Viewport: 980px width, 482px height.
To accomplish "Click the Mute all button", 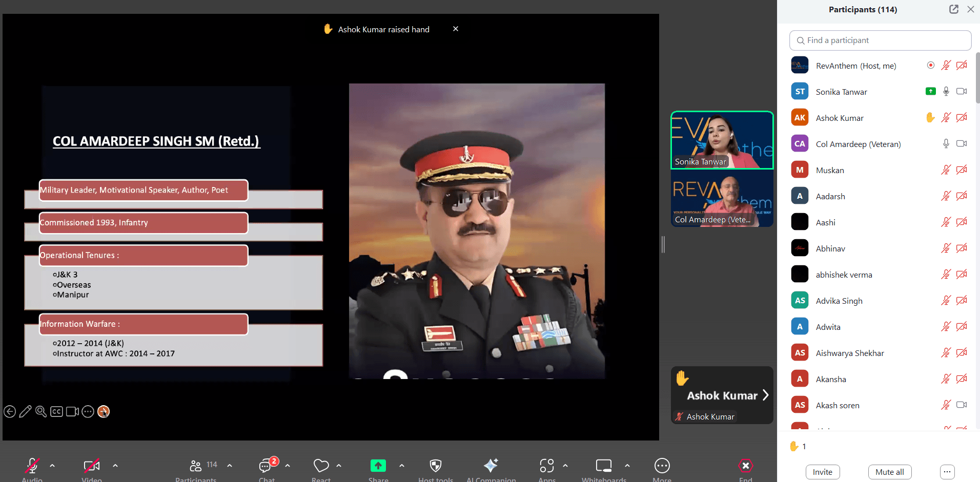I will pos(889,472).
